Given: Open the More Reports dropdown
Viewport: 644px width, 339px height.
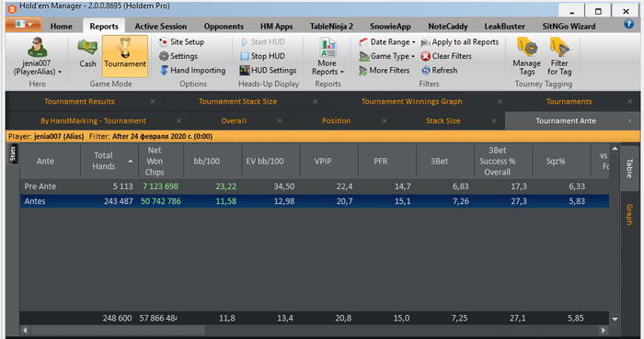Looking at the screenshot, I should point(328,57).
